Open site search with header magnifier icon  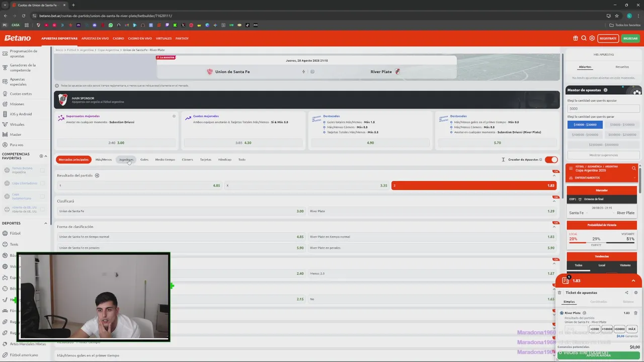584,38
